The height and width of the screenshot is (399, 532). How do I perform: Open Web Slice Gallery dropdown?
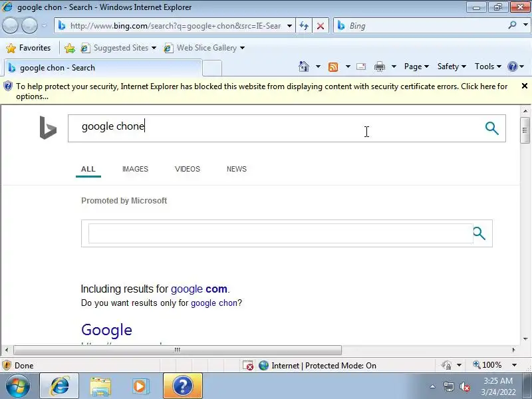(x=204, y=48)
